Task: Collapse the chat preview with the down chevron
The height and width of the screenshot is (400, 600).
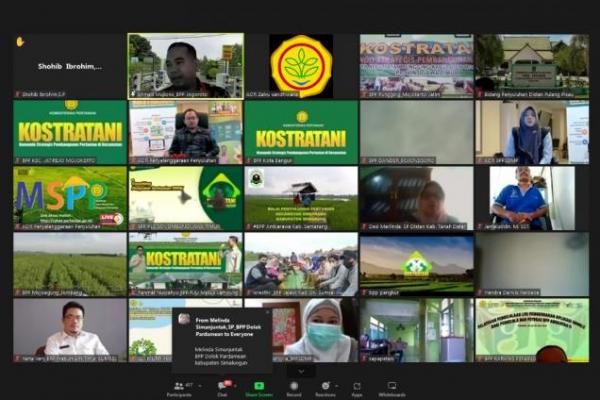Action: tap(300, 370)
